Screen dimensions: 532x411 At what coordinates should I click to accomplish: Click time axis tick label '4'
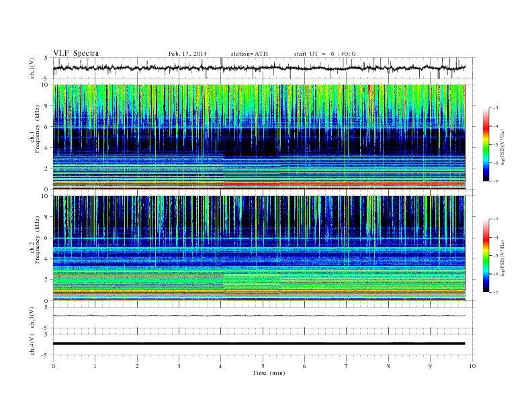tap(221, 366)
